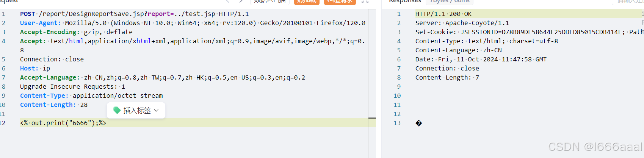Click the green tag icon in popup
This screenshot has height=158, width=644.
pyautogui.click(x=117, y=110)
